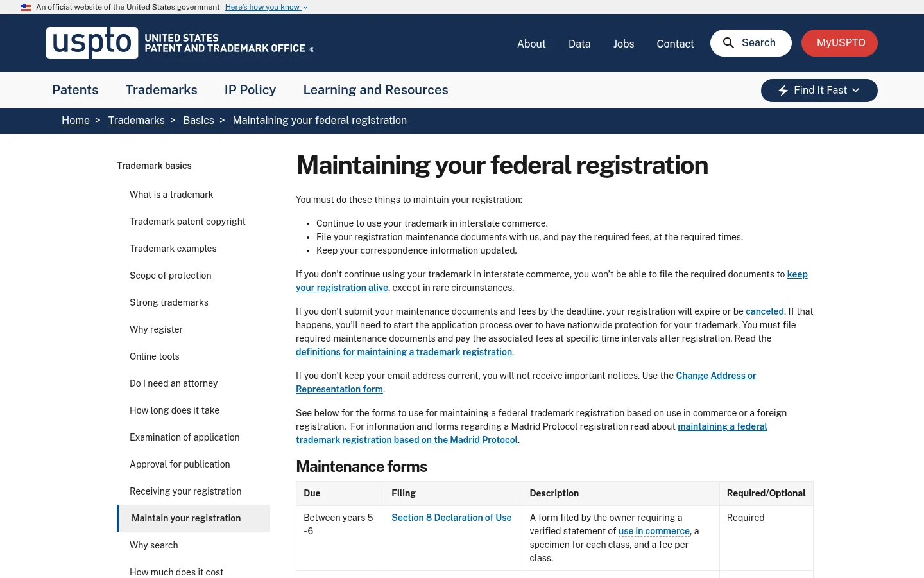Open Learning and Resources menu
The width and height of the screenshot is (924, 578).
(376, 90)
